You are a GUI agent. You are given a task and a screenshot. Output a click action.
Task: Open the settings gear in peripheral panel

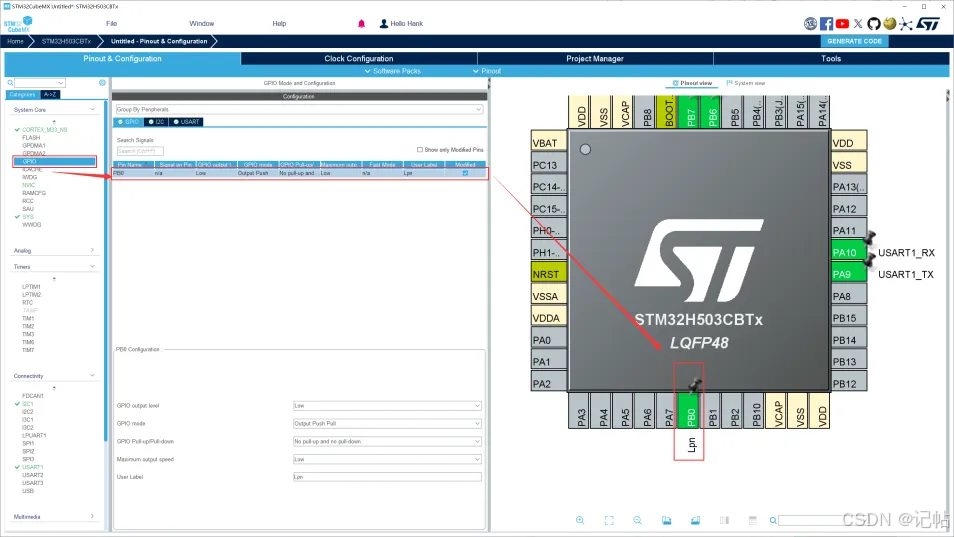[102, 82]
